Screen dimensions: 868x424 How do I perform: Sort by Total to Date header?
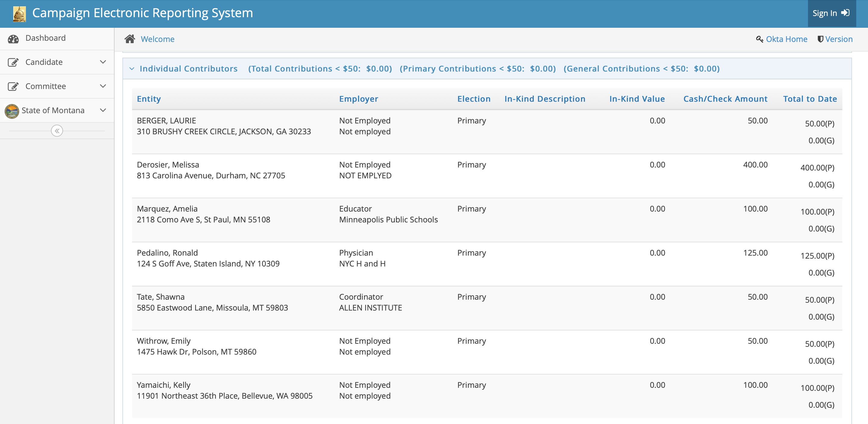810,99
